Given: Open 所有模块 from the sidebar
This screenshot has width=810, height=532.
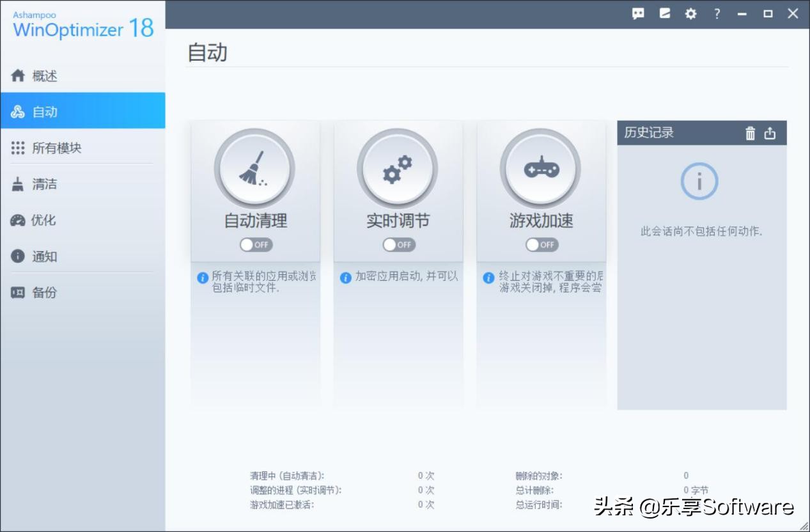Looking at the screenshot, I should pos(55,147).
